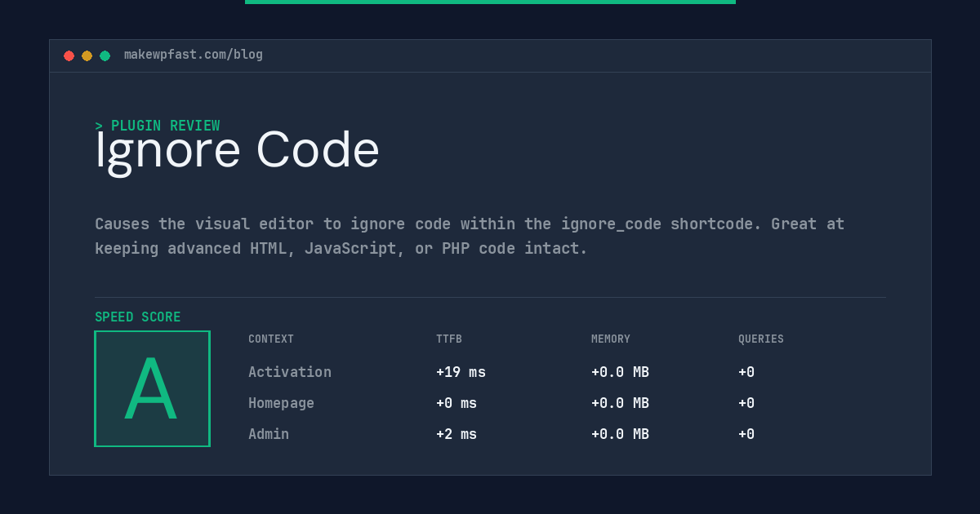Click Homepage row queries value '+0'
Image resolution: width=980 pixels, height=514 pixels.
click(746, 403)
